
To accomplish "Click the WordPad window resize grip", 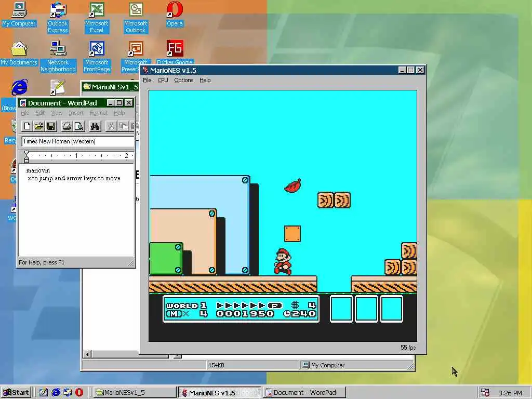I will 131,263.
